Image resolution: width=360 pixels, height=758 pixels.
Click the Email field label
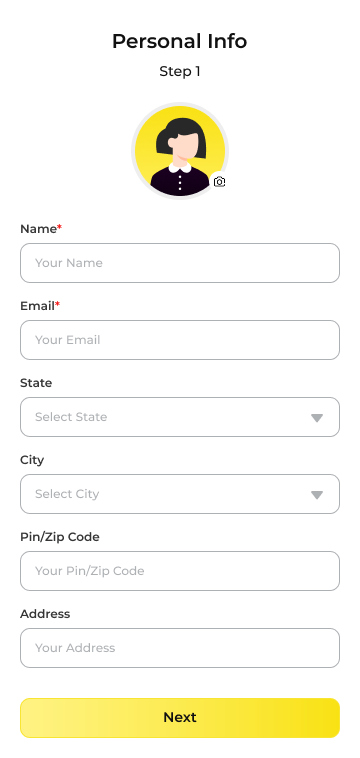(37, 306)
